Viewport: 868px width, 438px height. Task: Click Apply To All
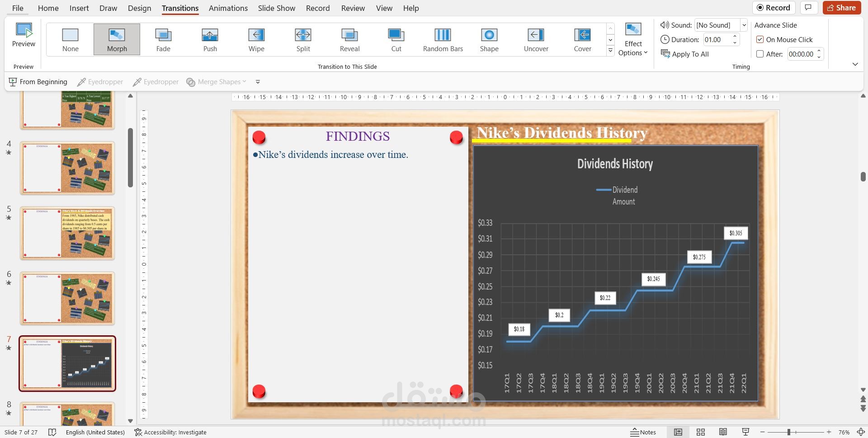685,54
